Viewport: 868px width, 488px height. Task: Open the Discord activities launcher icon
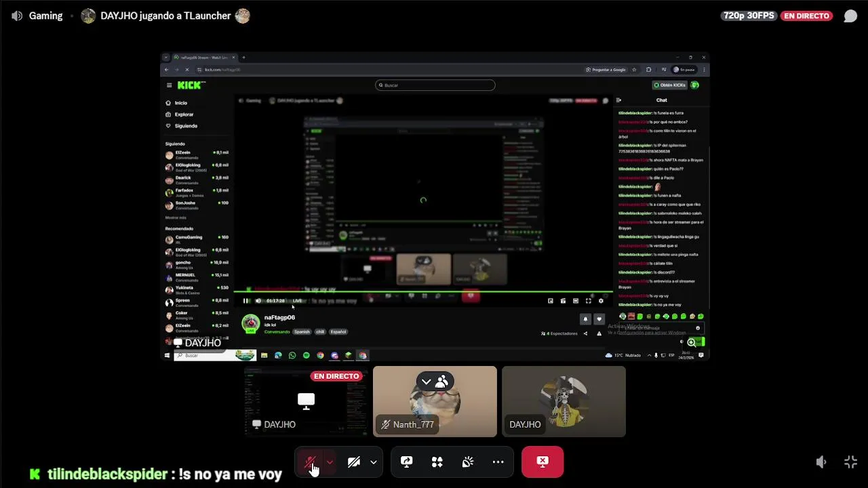pyautogui.click(x=437, y=462)
